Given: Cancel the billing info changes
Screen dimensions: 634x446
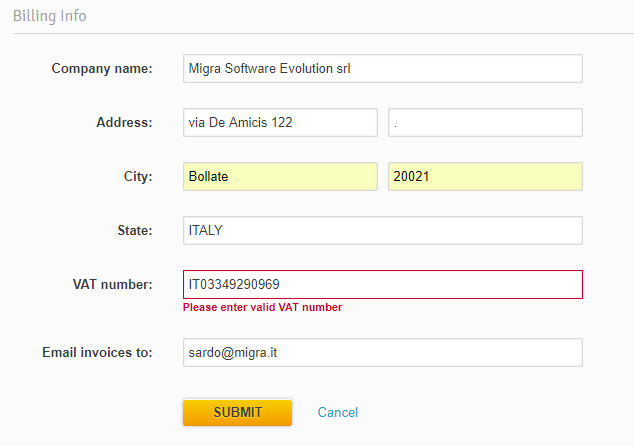Looking at the screenshot, I should point(338,412).
